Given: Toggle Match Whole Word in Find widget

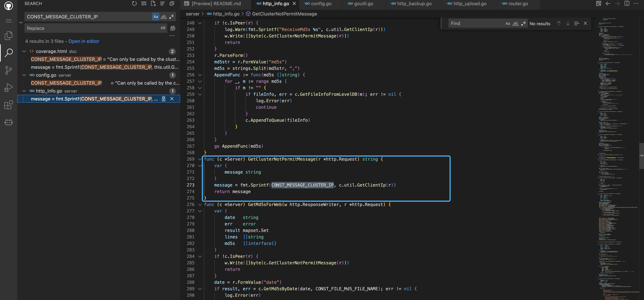Looking at the screenshot, I should click(x=515, y=24).
